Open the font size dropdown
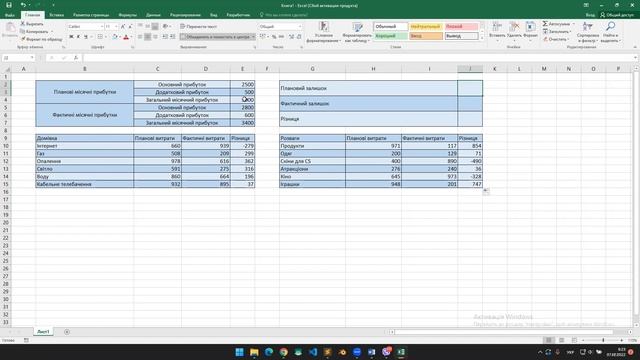 [116, 27]
